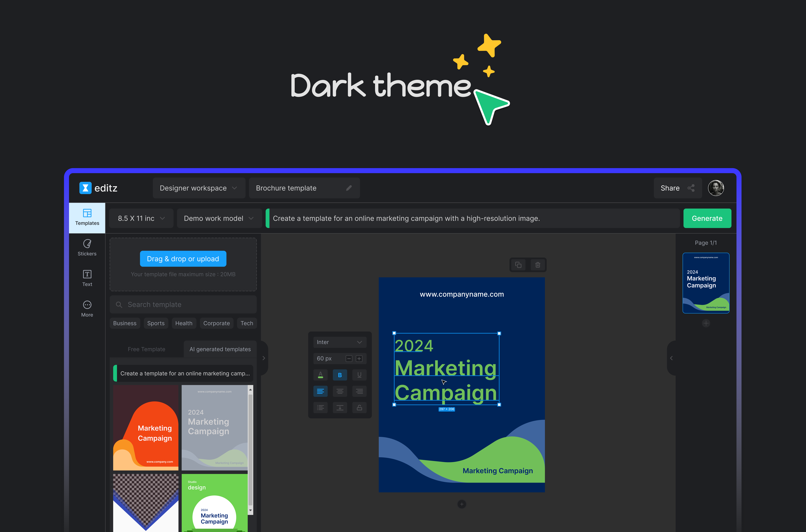Screen dimensions: 806x532
Task: Collapse the right pages panel
Action: 671,358
